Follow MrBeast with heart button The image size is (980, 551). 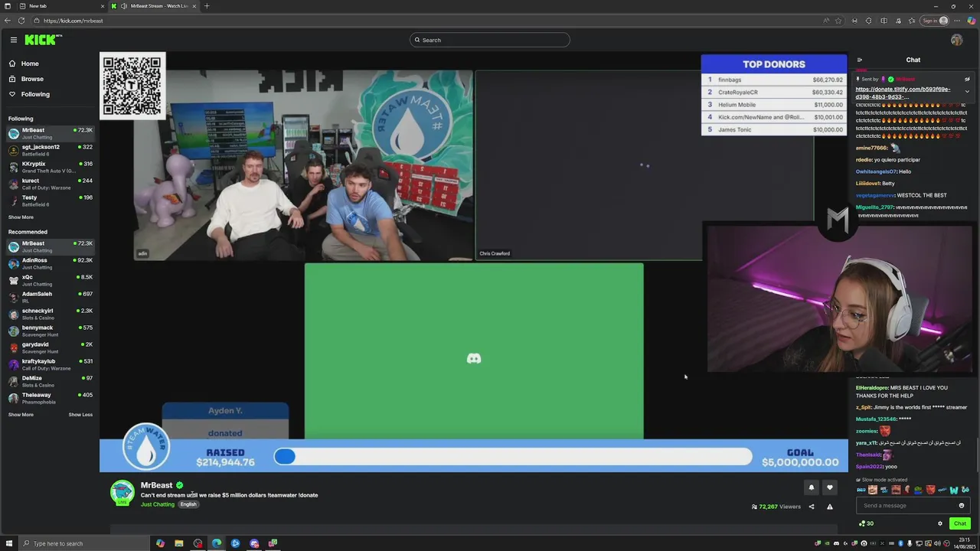click(x=830, y=487)
